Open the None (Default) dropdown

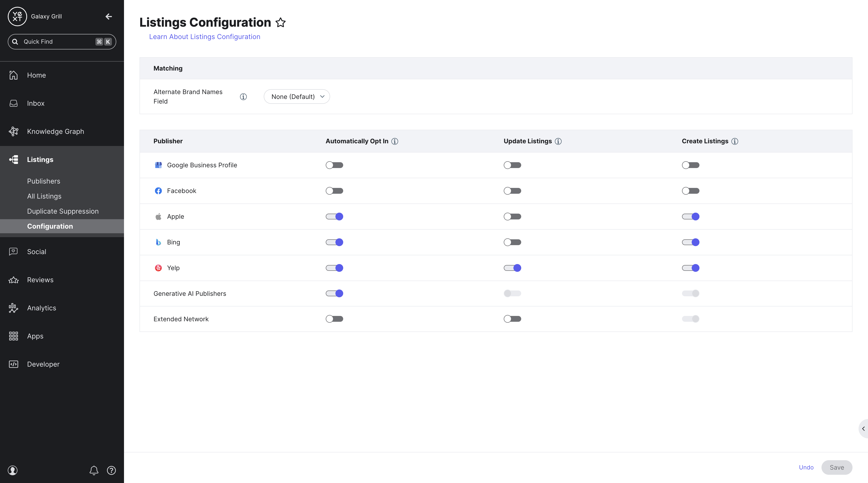coord(296,97)
